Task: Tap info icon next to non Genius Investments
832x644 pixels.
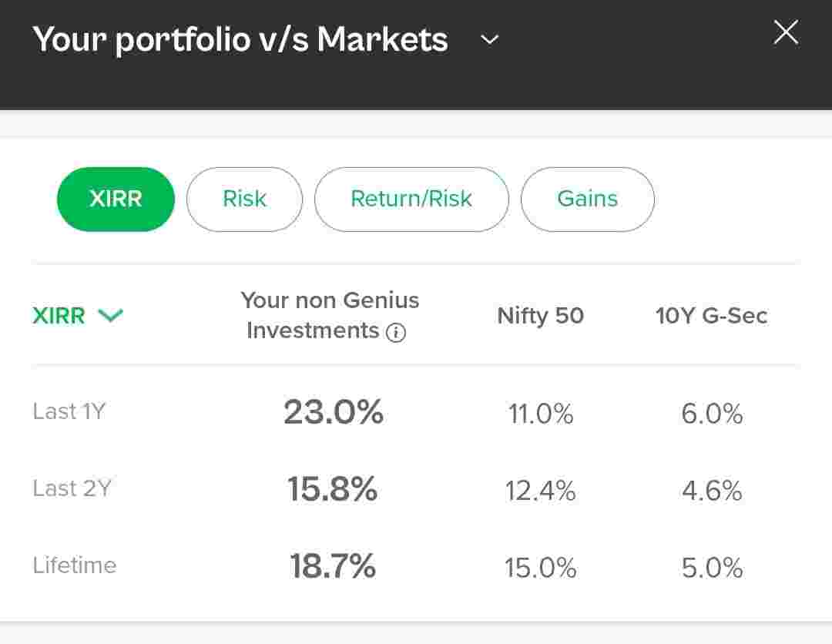Action: coord(396,332)
